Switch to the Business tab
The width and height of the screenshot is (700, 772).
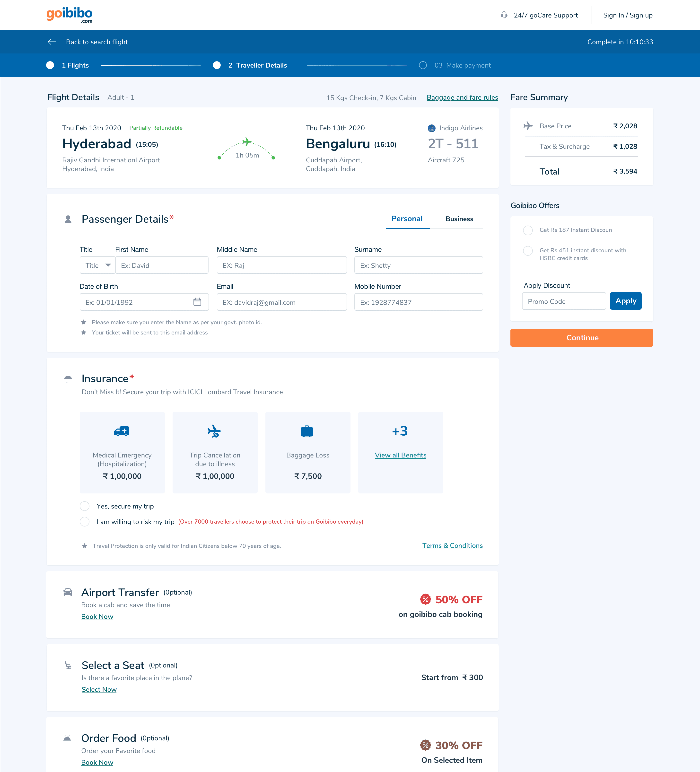click(460, 219)
